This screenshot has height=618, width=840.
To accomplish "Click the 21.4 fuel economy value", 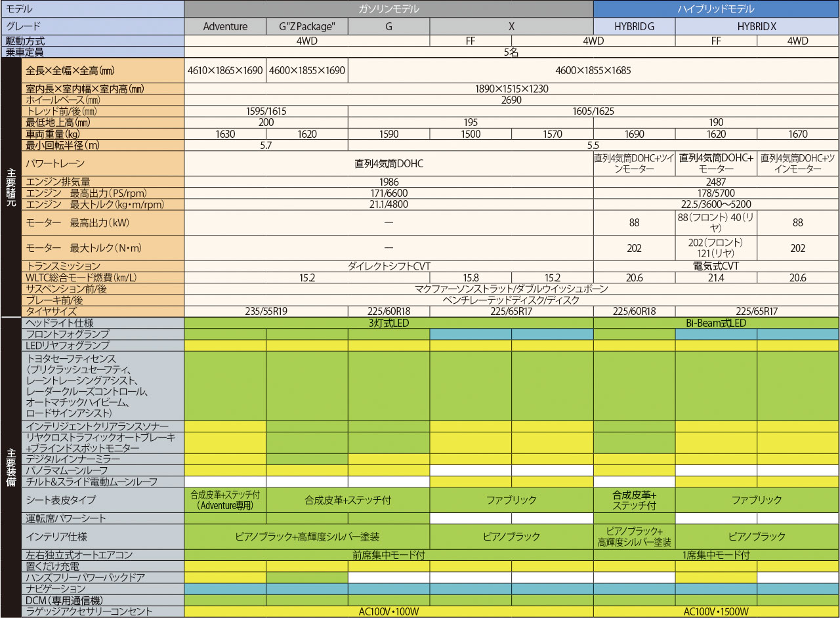I will (716, 278).
